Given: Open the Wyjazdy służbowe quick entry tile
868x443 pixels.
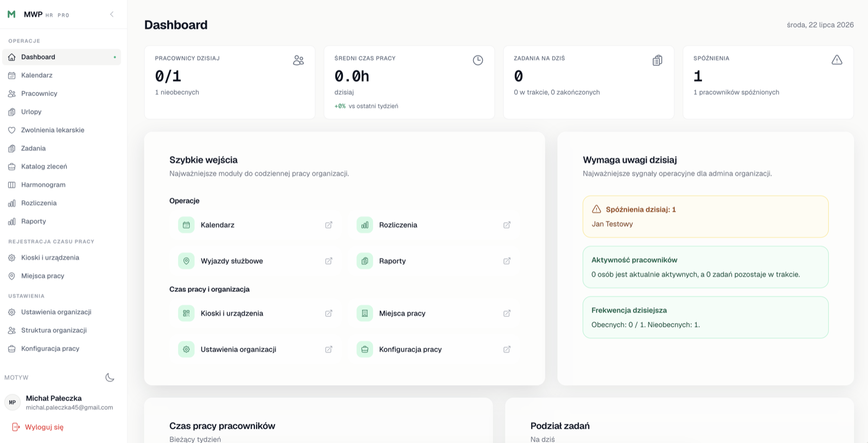Looking at the screenshot, I should 256,261.
